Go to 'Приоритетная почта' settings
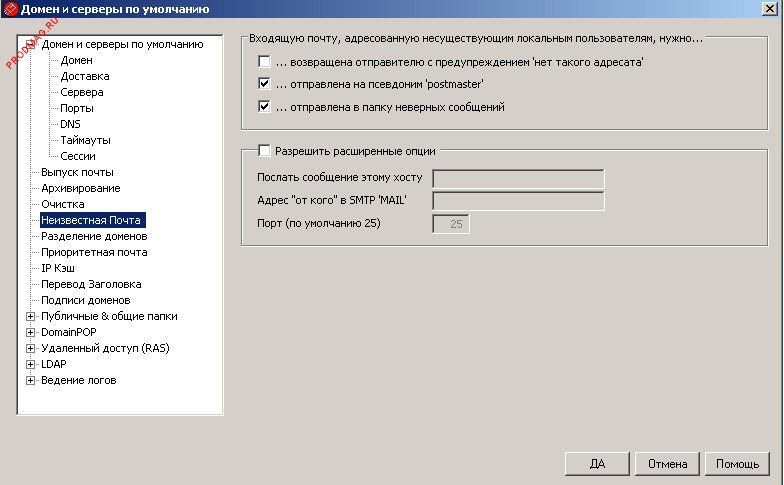The image size is (784, 485). [94, 252]
